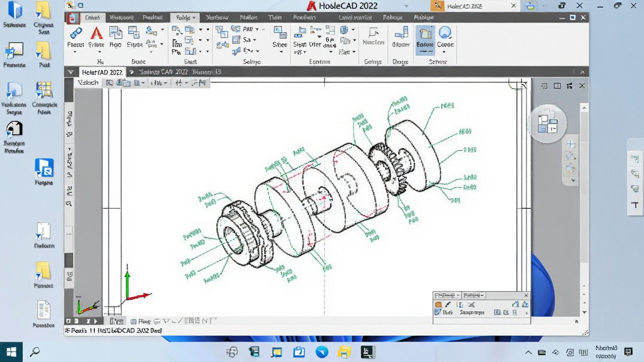Image resolution: width=644 pixels, height=362 pixels.
Task: Click the Sbee large ribbon icon
Action: (280, 33)
